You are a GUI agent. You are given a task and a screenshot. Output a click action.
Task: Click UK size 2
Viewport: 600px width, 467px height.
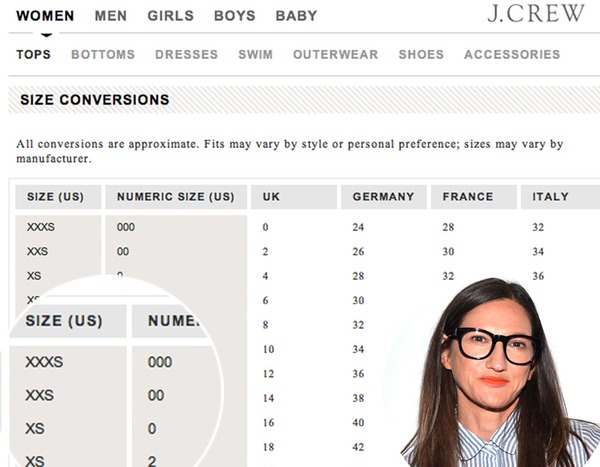coord(265,252)
